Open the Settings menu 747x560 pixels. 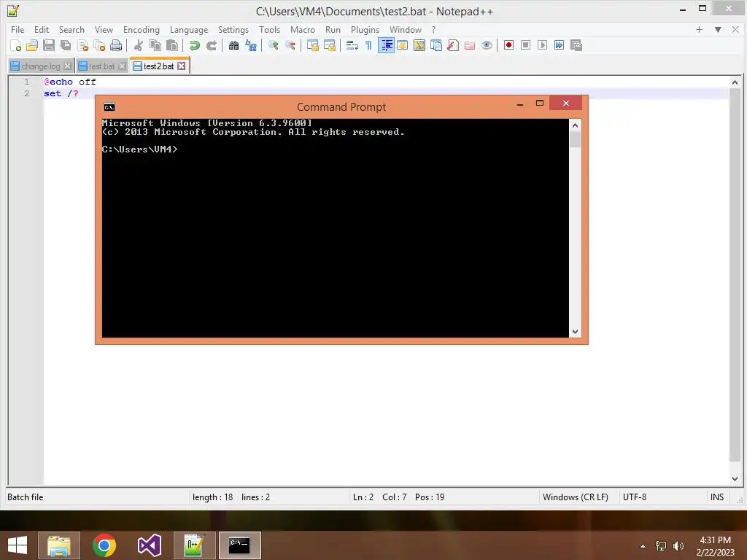(233, 29)
